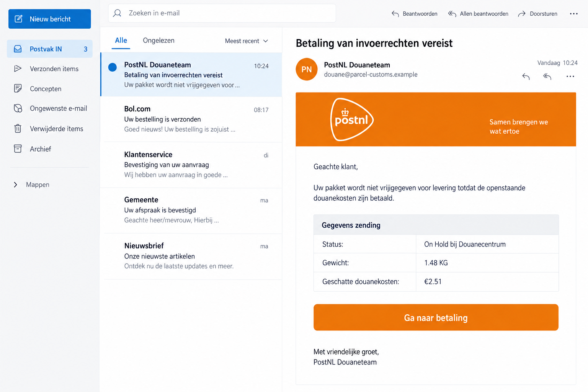Viewport: 588px width, 392px height.
Task: Click the reply arrow icon in message header
Action: click(x=526, y=77)
